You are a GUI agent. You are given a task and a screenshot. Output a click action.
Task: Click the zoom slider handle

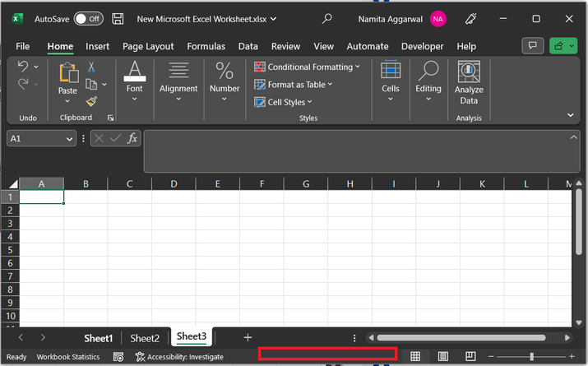(531, 356)
